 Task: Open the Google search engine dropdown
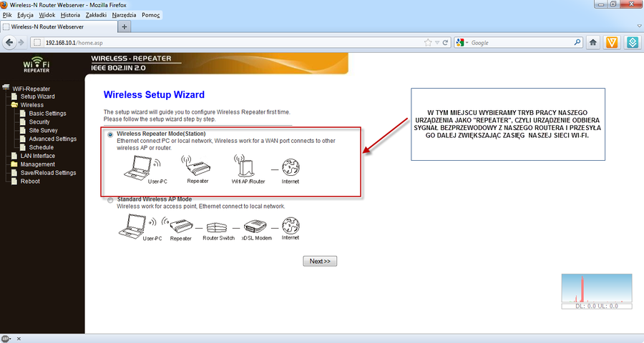point(462,43)
